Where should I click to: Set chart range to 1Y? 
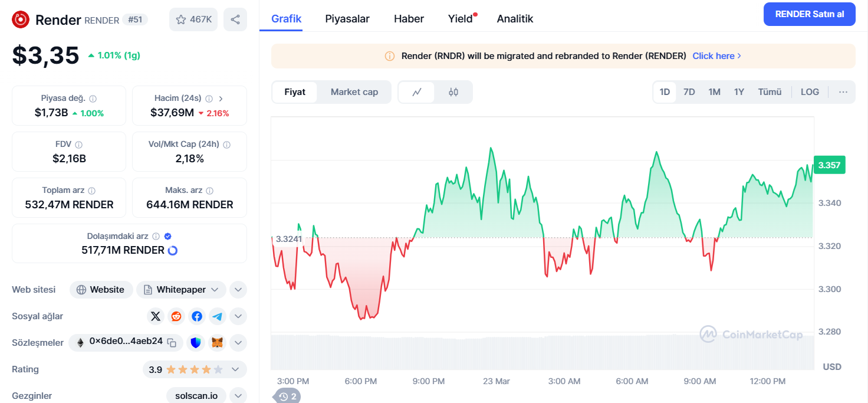(x=739, y=92)
